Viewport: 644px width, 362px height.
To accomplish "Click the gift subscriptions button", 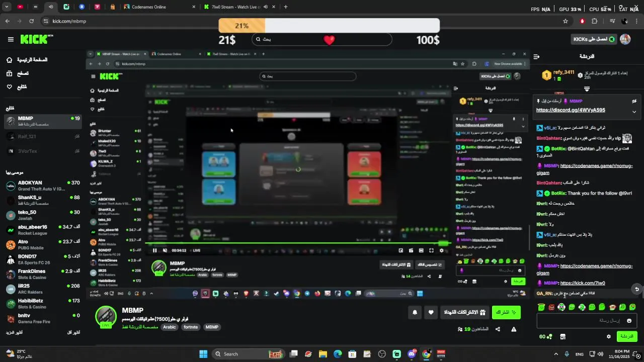I will tap(464, 313).
